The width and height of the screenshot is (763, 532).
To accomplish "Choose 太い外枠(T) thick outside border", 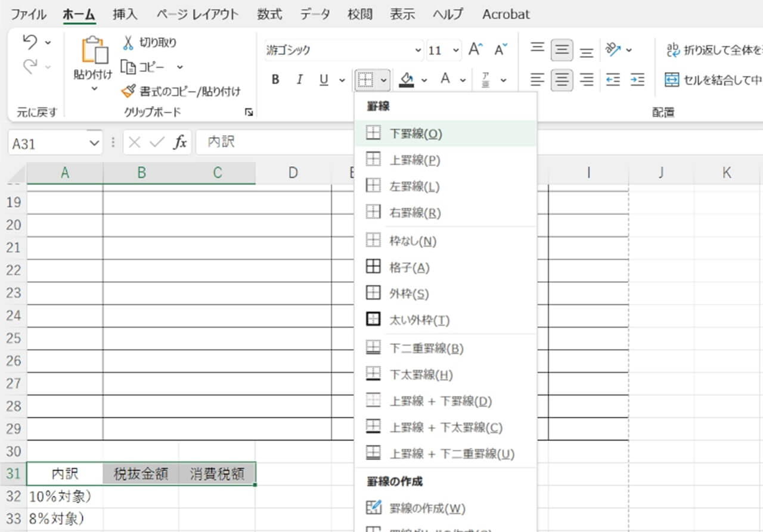I will 445,320.
